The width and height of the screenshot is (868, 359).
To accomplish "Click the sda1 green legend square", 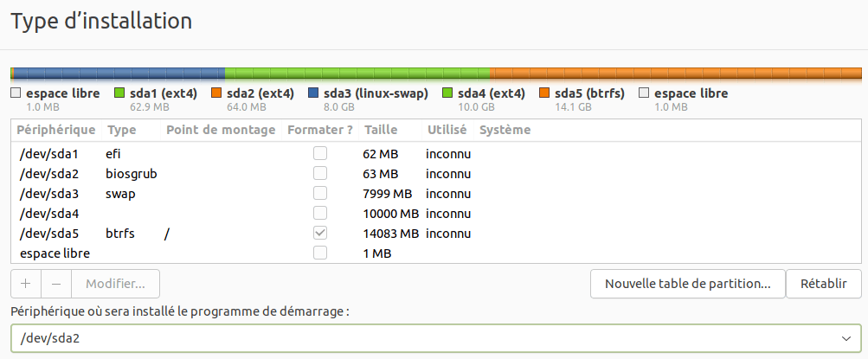I will point(119,93).
